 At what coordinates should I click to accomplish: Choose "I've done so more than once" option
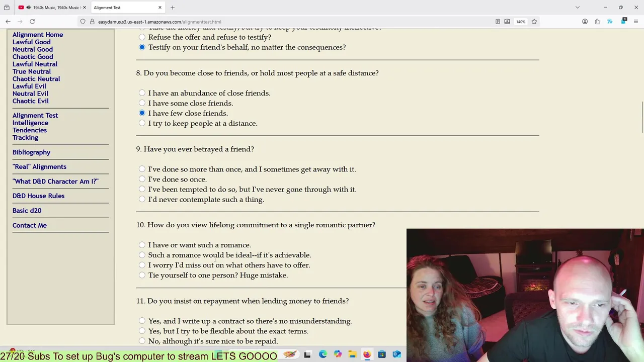(142, 169)
